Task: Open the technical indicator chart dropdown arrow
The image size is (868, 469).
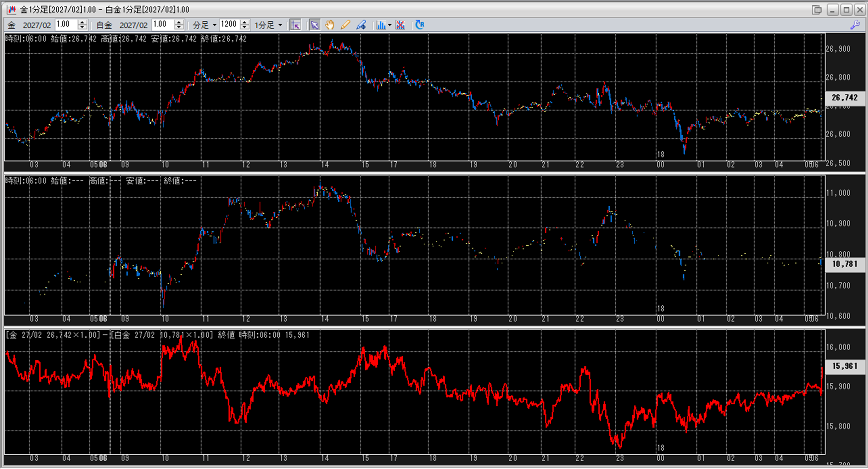Action: pos(390,25)
